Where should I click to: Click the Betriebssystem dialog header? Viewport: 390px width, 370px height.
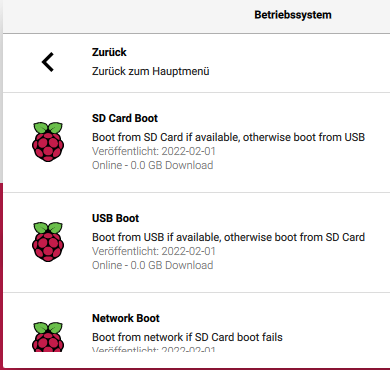[x=293, y=15]
